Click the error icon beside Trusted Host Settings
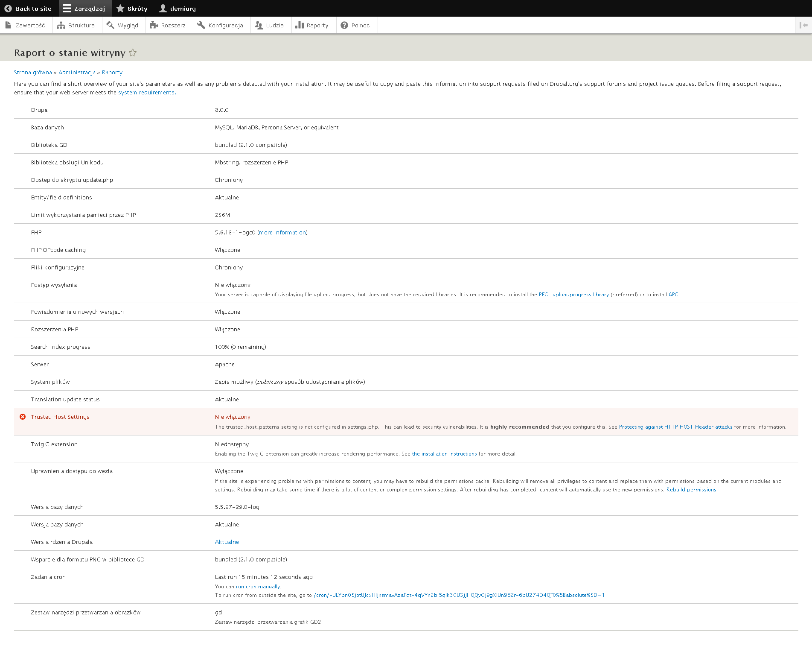The height and width of the screenshot is (669, 812). tap(23, 417)
